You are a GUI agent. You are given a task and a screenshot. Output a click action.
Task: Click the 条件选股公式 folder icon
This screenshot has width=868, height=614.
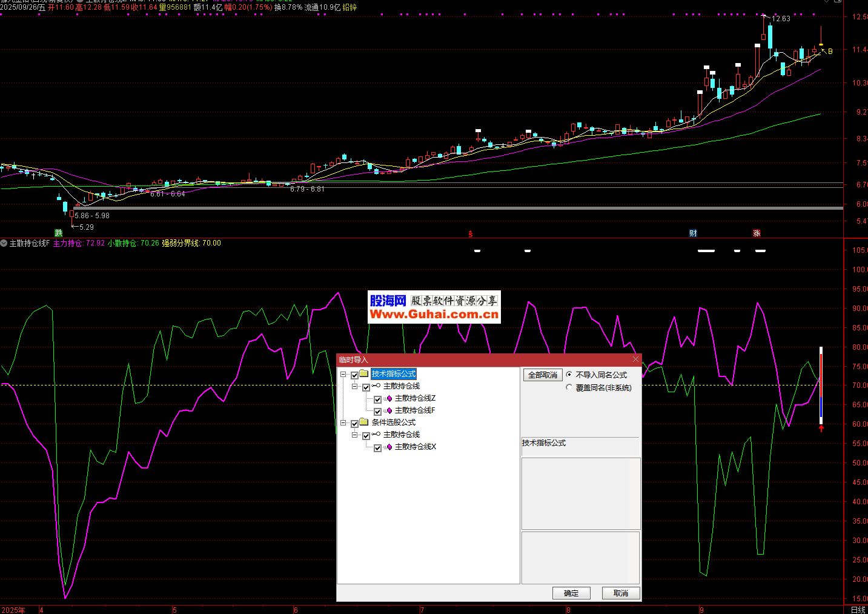coord(364,422)
